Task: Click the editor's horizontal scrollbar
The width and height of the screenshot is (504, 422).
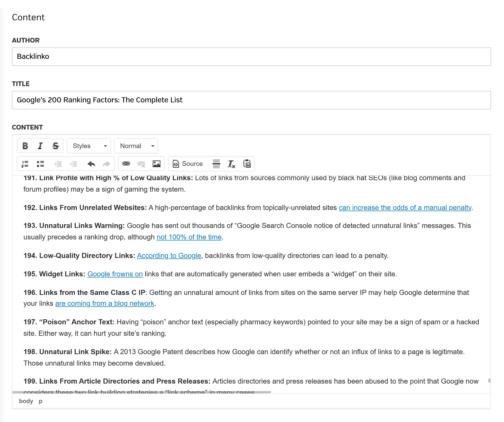Action: pyautogui.click(x=142, y=392)
